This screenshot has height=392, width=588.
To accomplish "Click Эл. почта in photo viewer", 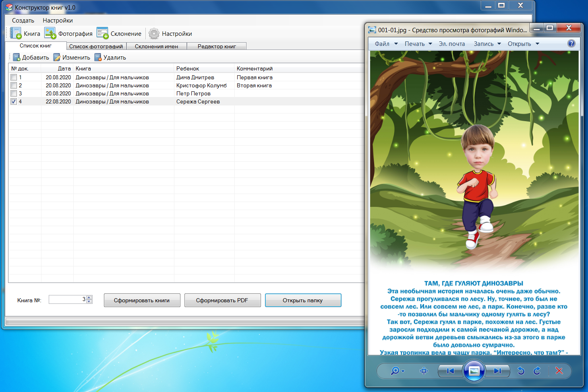I will click(452, 43).
